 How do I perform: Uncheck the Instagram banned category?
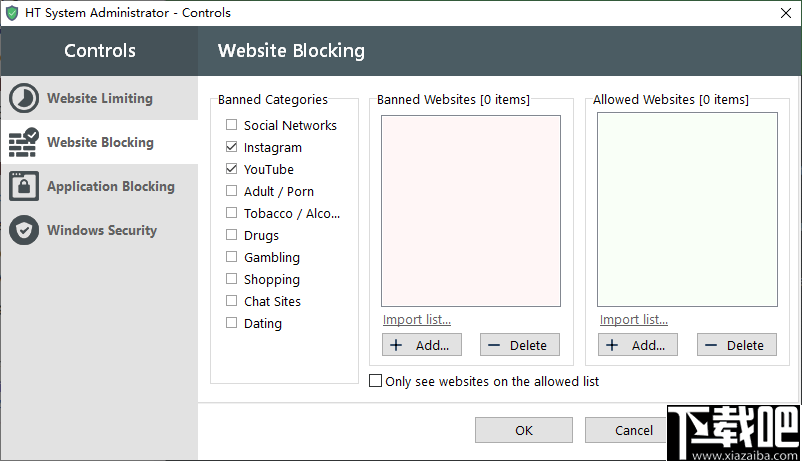(x=232, y=147)
